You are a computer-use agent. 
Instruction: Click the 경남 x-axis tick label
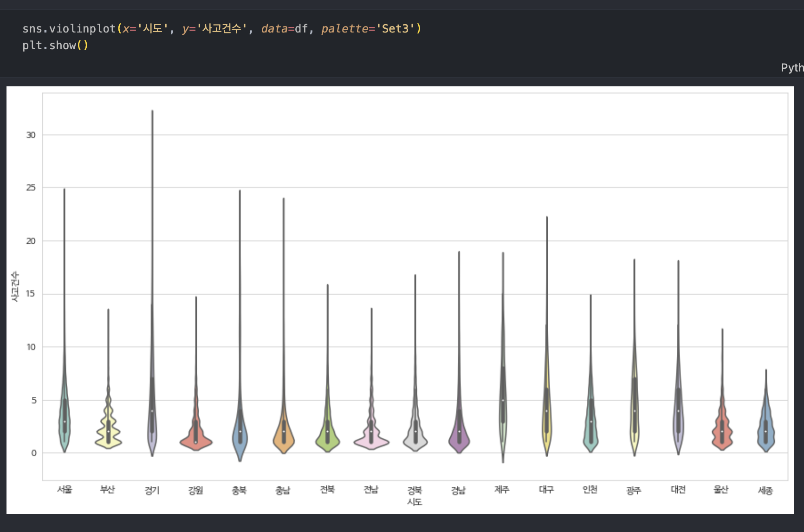tap(458, 490)
